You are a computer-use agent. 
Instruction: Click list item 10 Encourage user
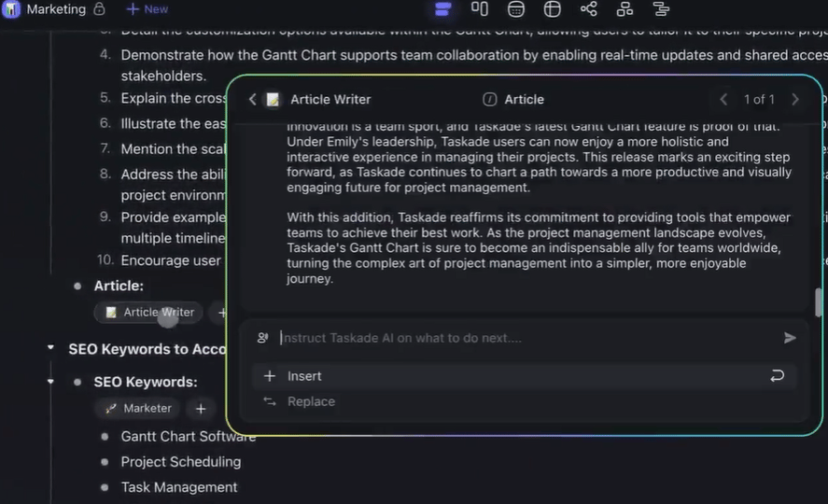(171, 260)
